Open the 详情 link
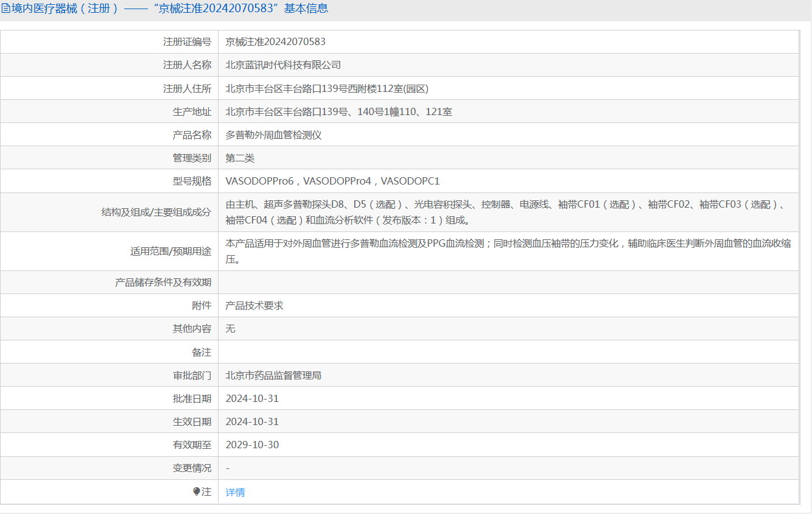 [235, 492]
